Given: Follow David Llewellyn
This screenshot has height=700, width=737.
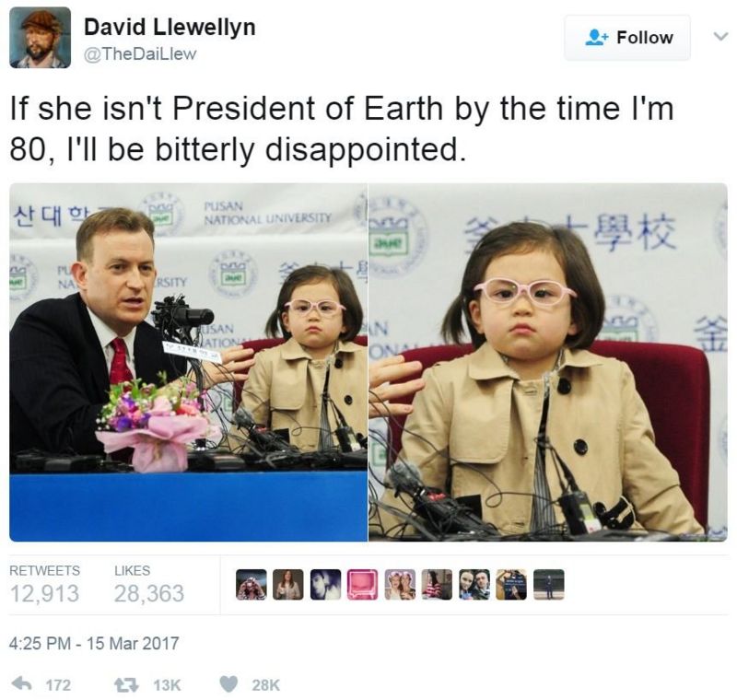Looking at the screenshot, I should click(627, 38).
